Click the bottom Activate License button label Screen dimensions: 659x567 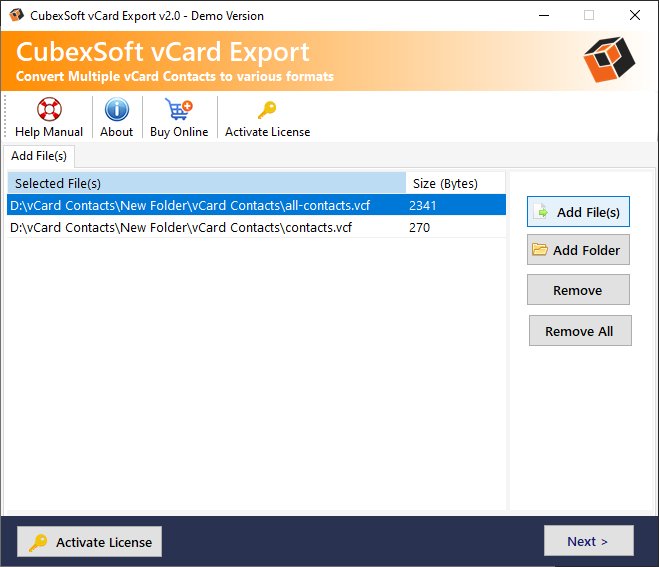tap(104, 542)
